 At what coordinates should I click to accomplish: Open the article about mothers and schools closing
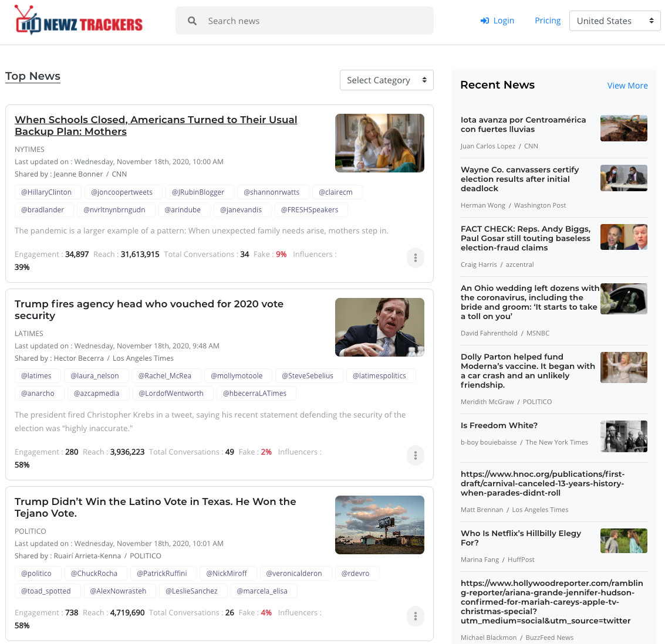(156, 126)
